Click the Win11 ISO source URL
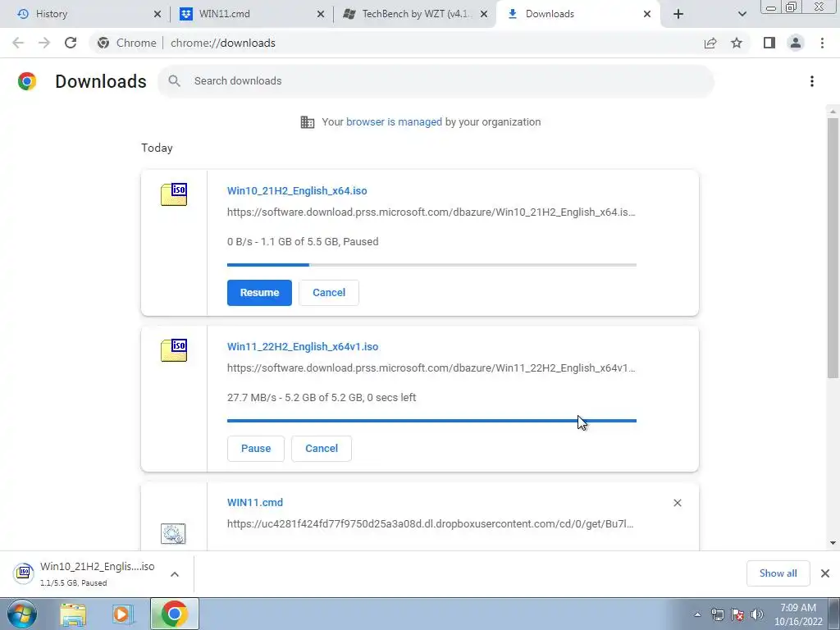This screenshot has width=840, height=630. pyautogui.click(x=431, y=368)
